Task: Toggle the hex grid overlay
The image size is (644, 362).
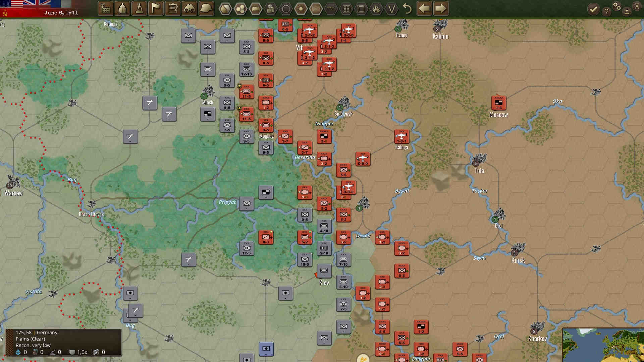Action: coord(345,8)
